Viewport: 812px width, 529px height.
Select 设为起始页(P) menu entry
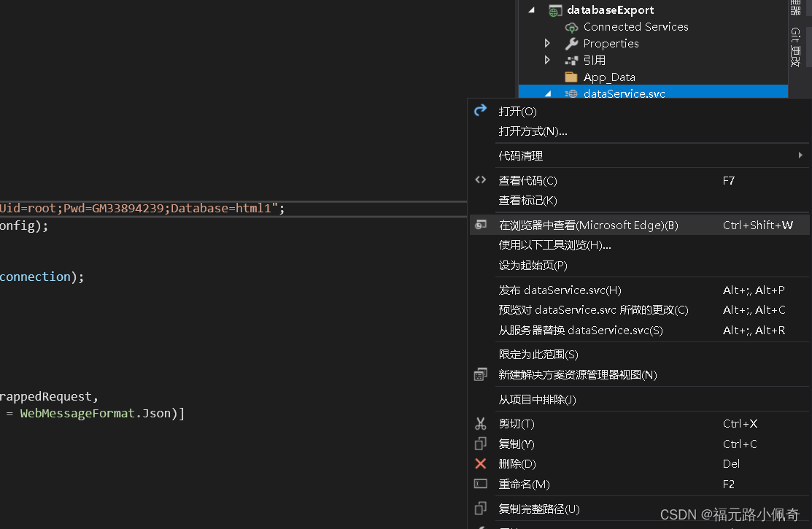(533, 266)
